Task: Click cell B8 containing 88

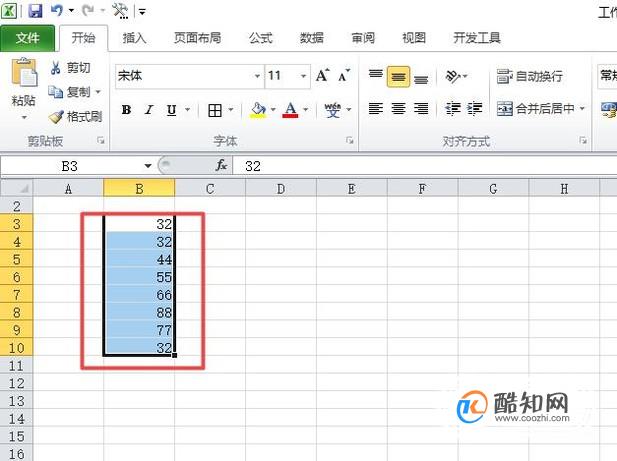Action: [x=139, y=313]
